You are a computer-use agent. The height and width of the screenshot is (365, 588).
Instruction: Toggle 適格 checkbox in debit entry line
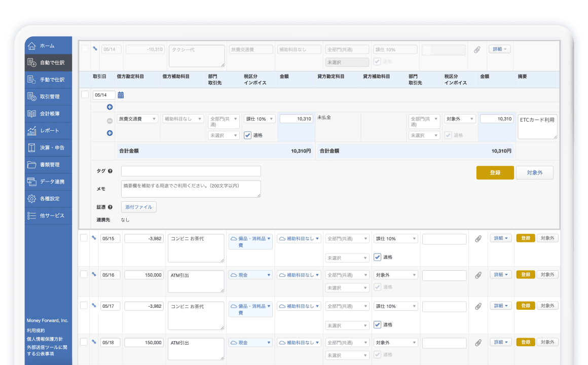(248, 135)
